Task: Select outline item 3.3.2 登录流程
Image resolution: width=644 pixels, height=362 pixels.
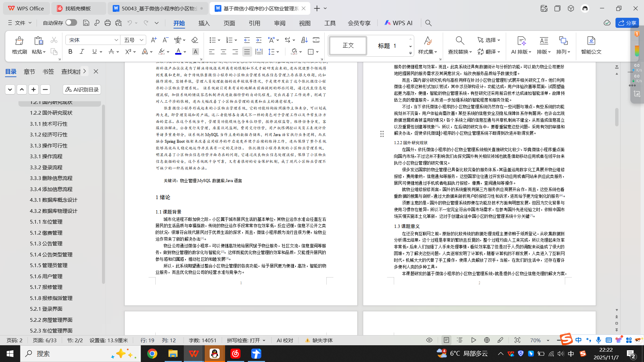Action: click(x=46, y=167)
